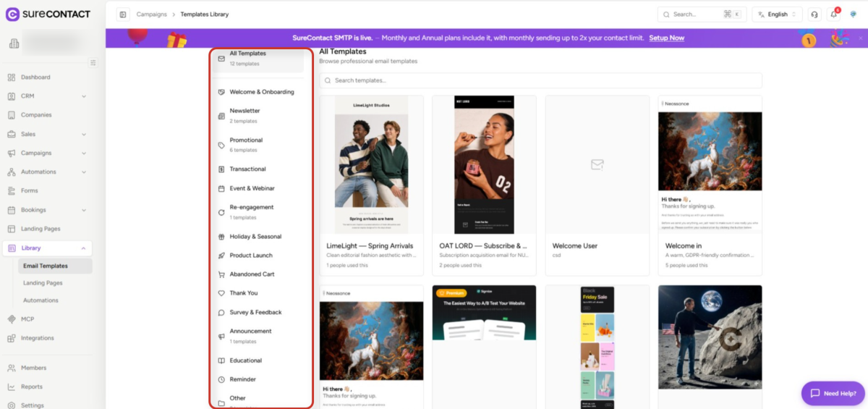This screenshot has width=868, height=409.
Task: Click the envelope icon beside All Templates
Action: click(x=221, y=59)
